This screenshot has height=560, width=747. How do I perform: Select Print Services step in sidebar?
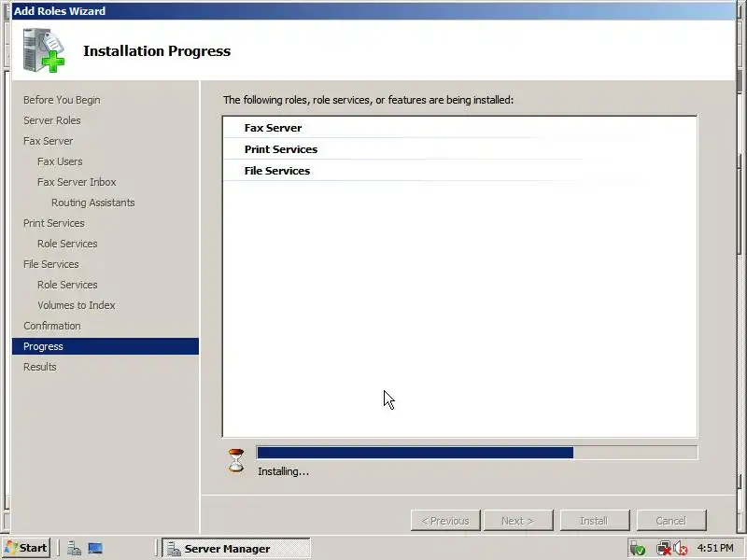pyautogui.click(x=54, y=223)
